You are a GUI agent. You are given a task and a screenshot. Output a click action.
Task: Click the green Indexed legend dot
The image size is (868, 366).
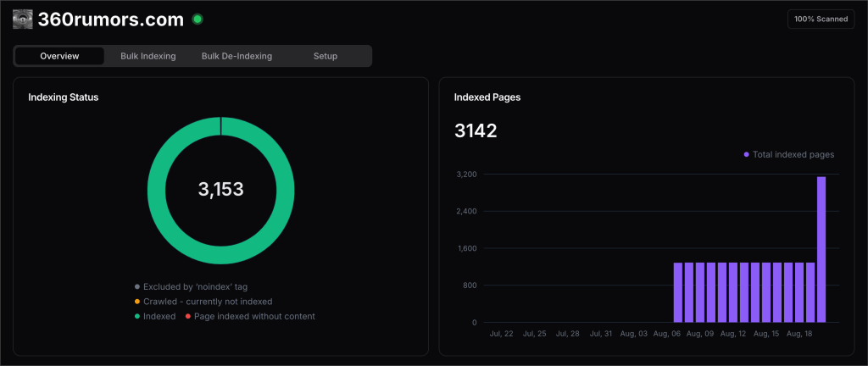click(136, 316)
